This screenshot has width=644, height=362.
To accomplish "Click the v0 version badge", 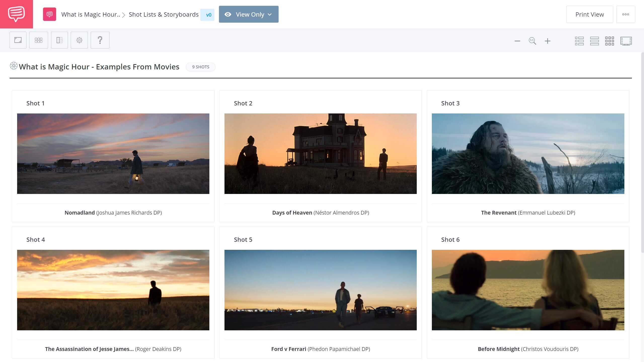I will click(208, 15).
